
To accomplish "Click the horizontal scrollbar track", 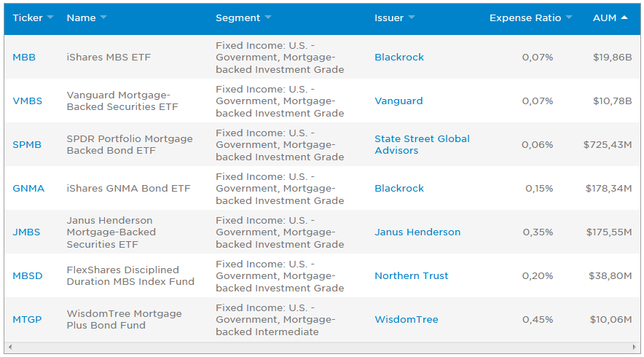I will point(322,348).
